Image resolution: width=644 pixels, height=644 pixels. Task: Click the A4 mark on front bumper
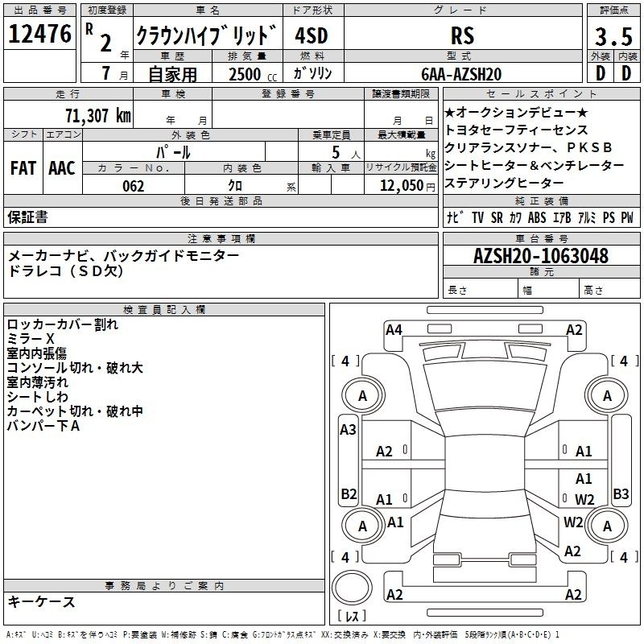coord(394,330)
